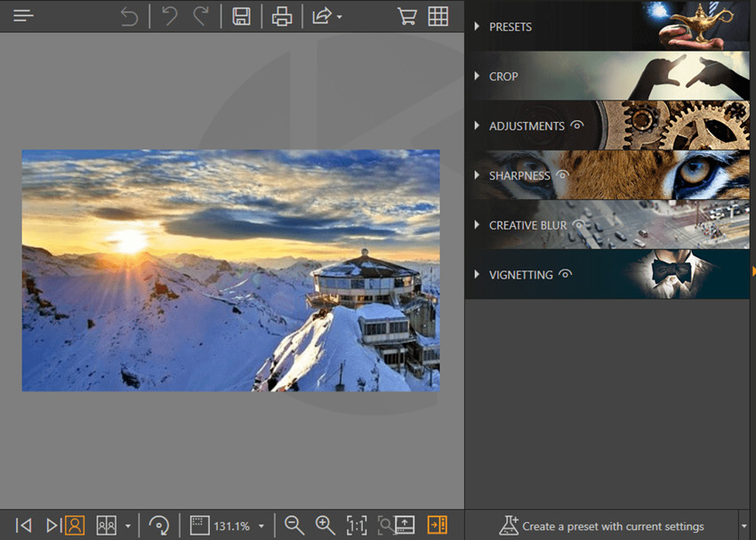Click the snowy mountain photo preview
This screenshot has height=540, width=756.
tap(230, 270)
